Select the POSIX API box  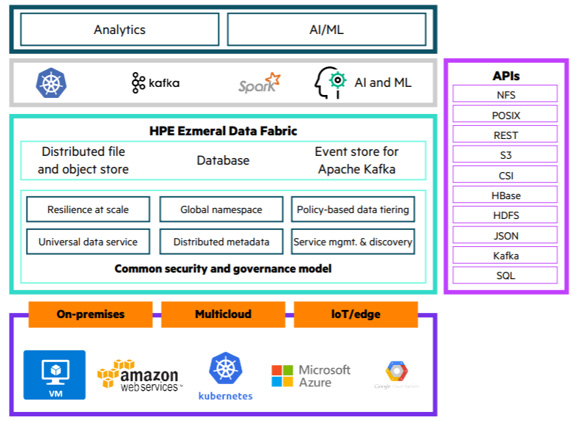tap(505, 114)
